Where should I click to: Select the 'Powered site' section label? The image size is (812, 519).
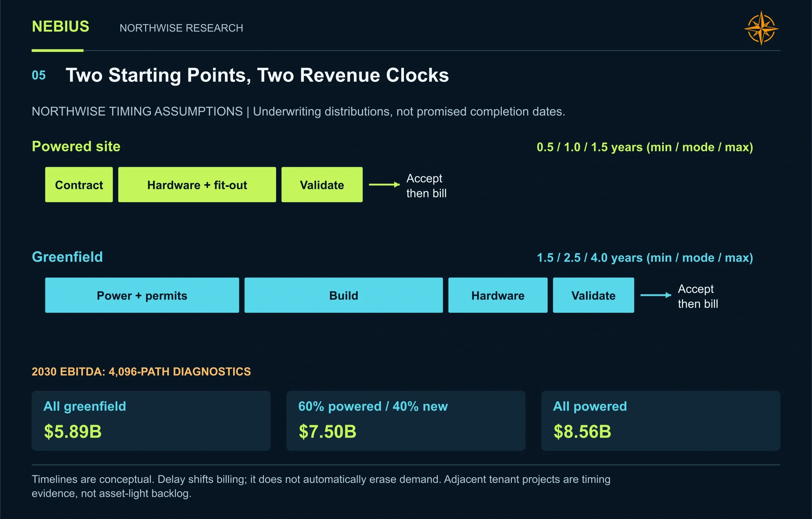click(76, 146)
